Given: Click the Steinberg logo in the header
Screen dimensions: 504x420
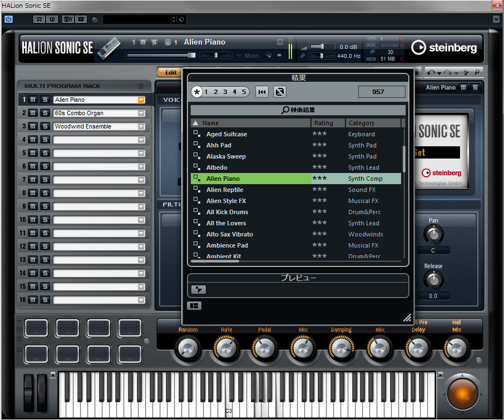Looking at the screenshot, I should (444, 47).
